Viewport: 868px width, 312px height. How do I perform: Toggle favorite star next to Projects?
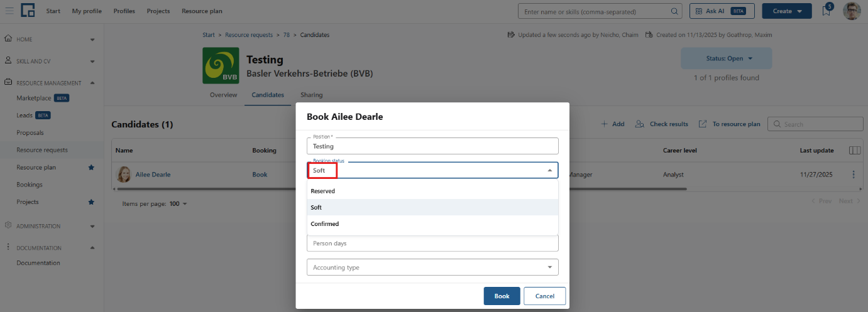[x=91, y=202]
